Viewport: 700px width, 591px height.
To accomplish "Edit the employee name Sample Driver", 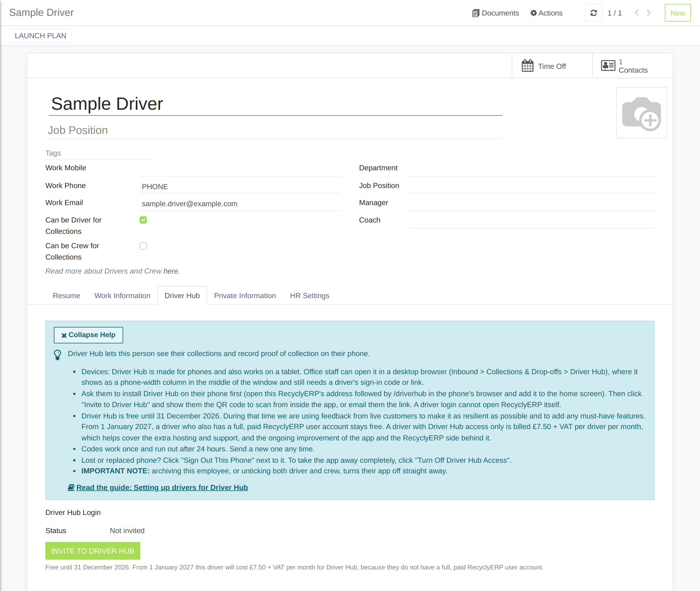I will coord(276,104).
